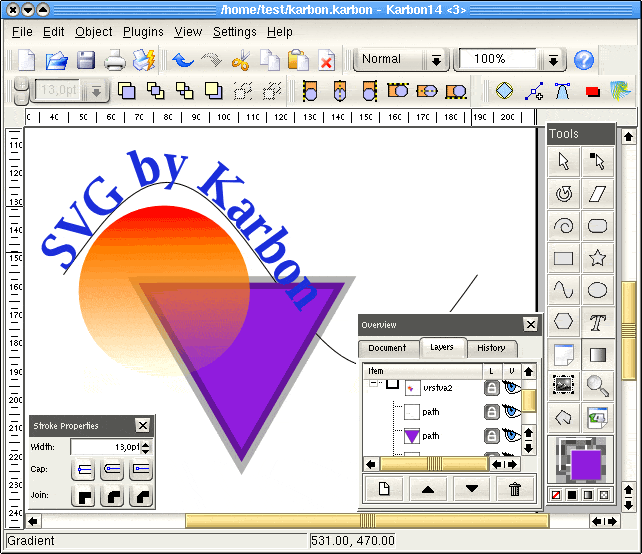
Task: Toggle visibility of first path item
Action: [x=511, y=412]
